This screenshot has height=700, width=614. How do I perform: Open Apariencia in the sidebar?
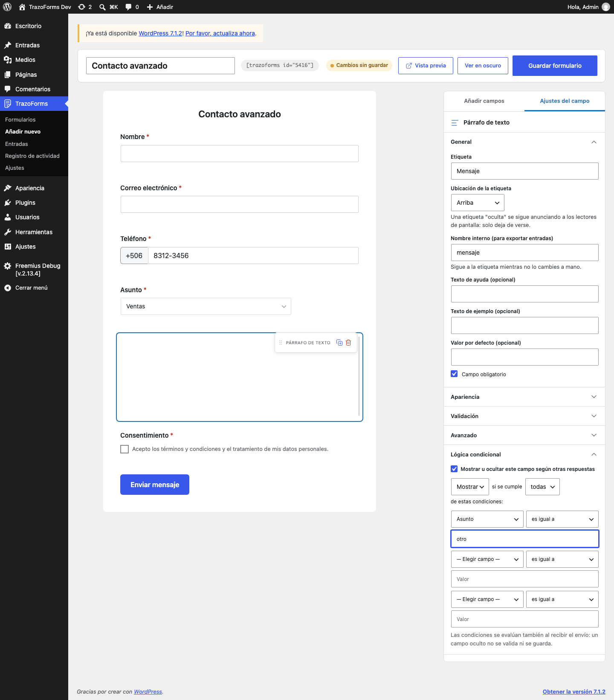(x=34, y=188)
